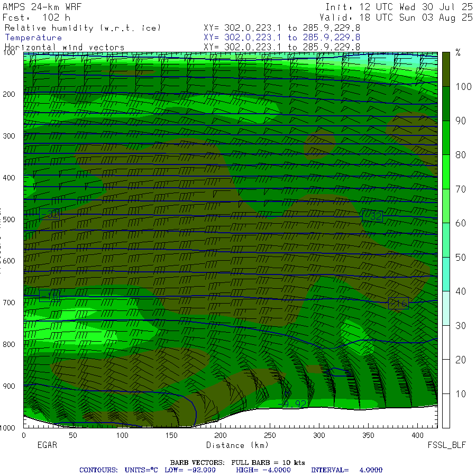Click the bright green 70-80 color bar swatch

[x=446, y=172]
